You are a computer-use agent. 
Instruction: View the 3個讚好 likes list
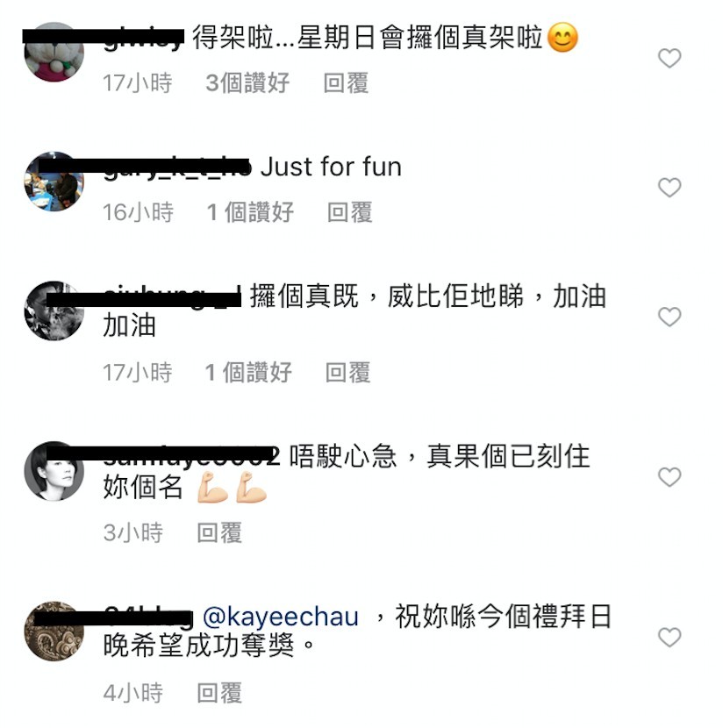click(247, 83)
